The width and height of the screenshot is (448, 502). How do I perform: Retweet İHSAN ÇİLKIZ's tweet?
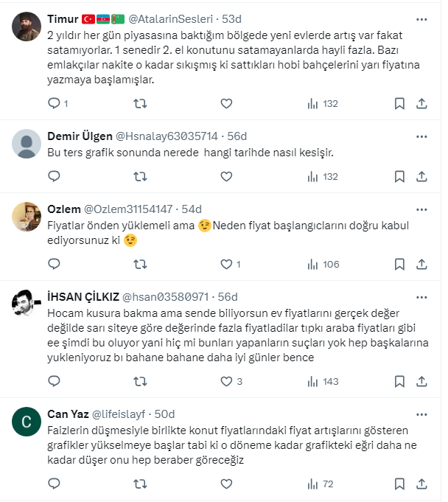click(139, 381)
